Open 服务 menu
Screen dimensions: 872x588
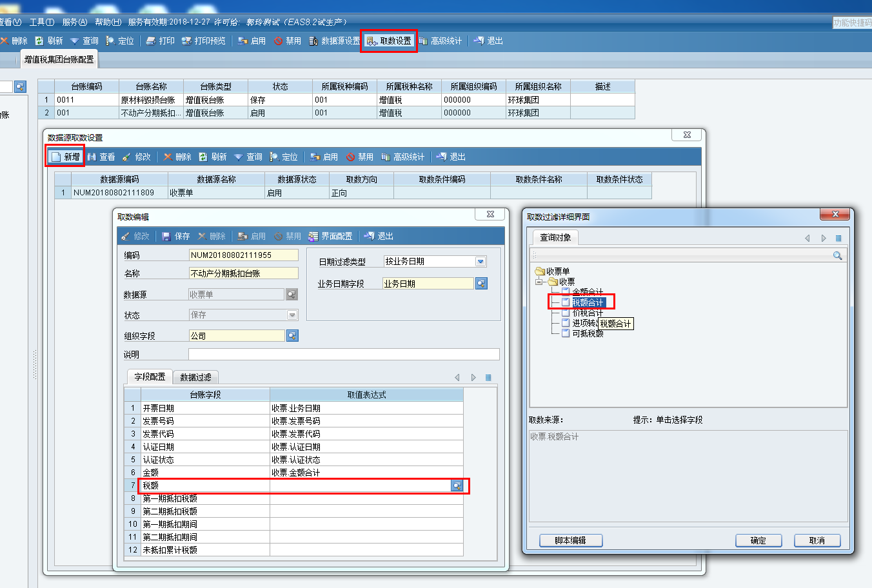click(x=75, y=22)
